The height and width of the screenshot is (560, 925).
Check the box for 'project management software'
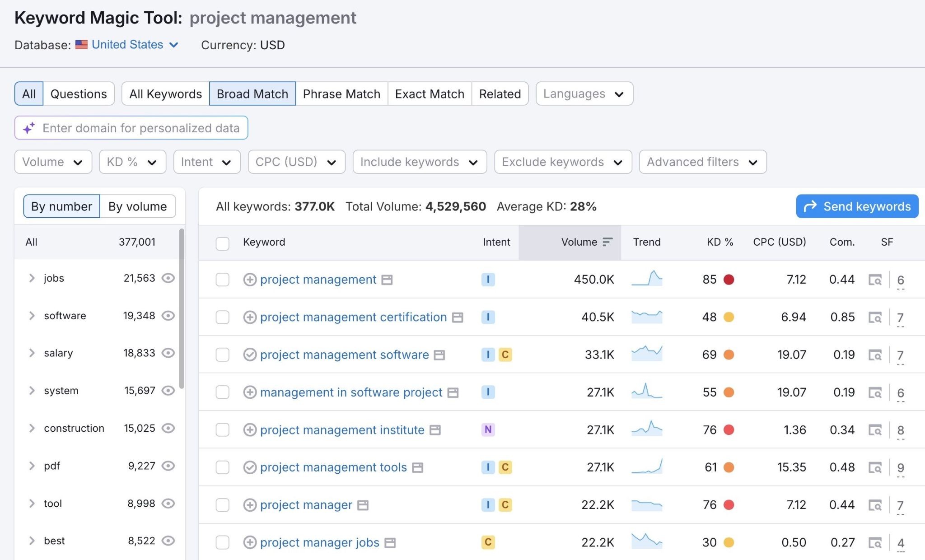222,355
